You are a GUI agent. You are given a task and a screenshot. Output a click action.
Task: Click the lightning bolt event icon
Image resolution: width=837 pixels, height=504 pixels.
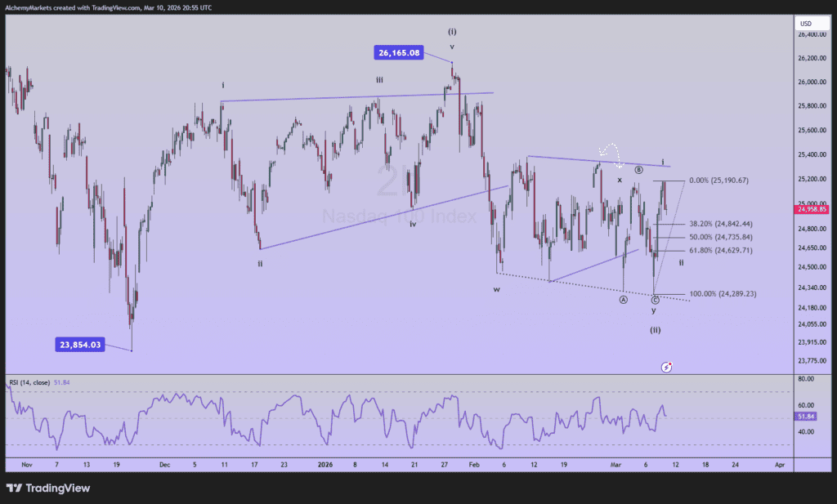click(x=666, y=368)
